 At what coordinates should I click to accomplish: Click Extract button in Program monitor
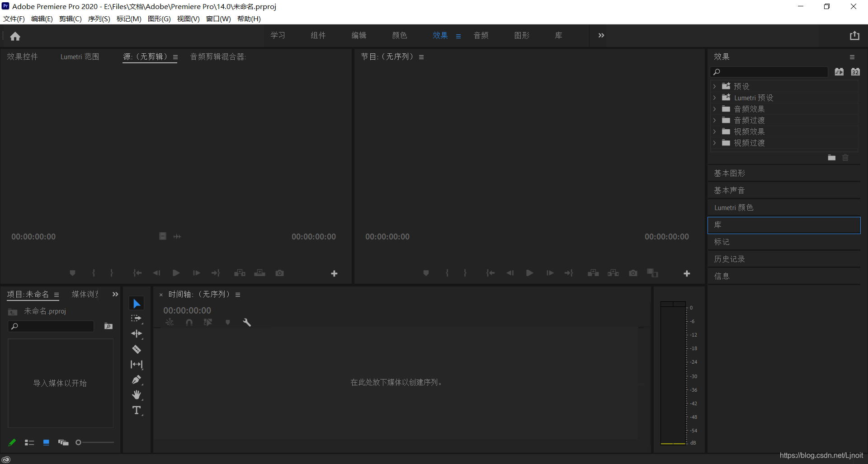click(x=613, y=273)
